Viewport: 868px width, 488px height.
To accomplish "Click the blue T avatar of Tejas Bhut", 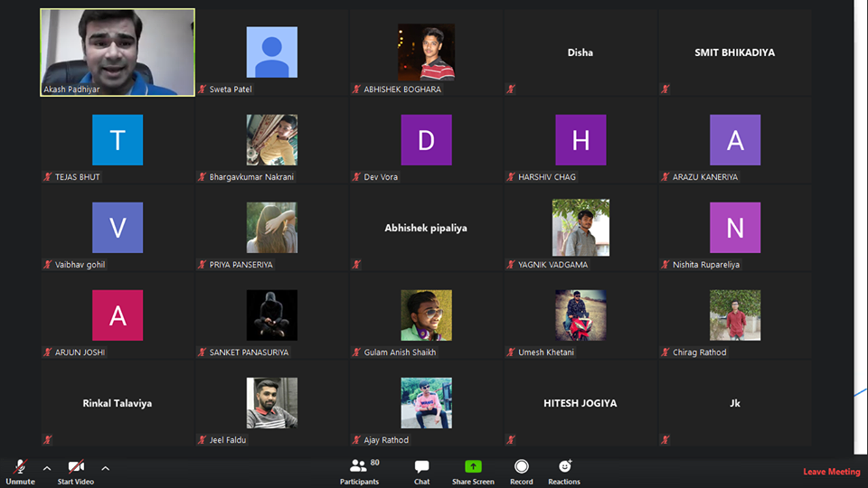I will click(118, 140).
